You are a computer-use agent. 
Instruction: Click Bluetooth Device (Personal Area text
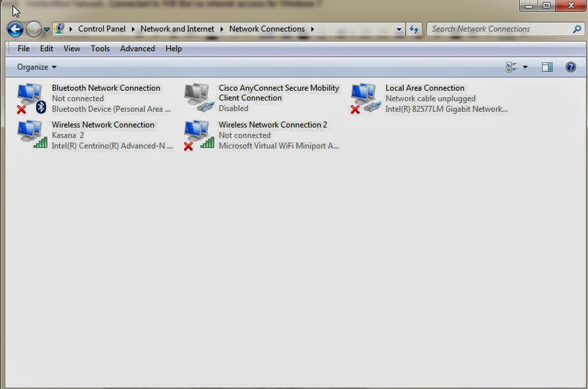coord(111,109)
